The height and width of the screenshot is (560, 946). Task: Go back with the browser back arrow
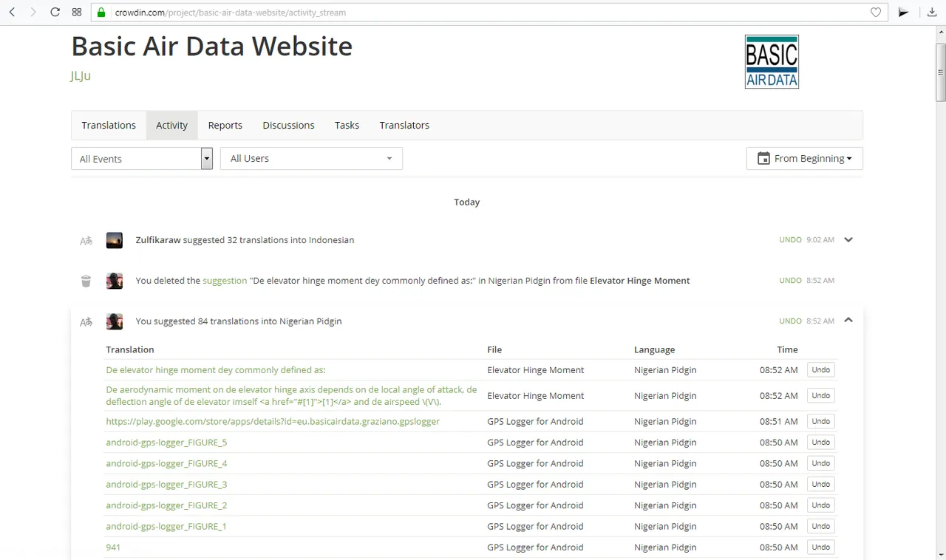click(13, 13)
